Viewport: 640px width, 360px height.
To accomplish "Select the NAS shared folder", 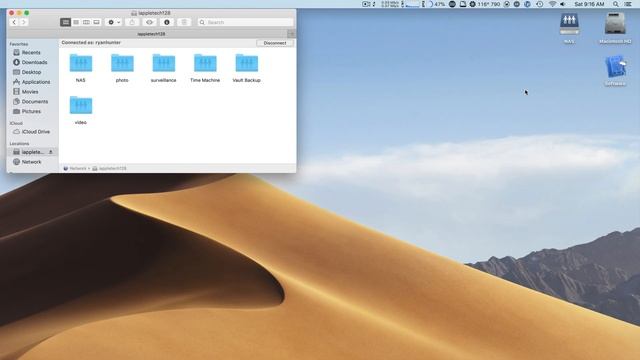I will (x=81, y=68).
